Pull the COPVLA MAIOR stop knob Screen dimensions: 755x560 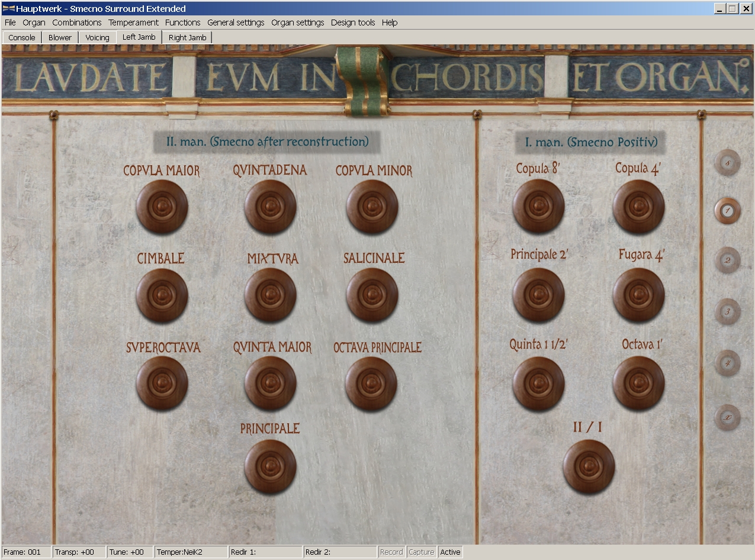click(x=162, y=207)
